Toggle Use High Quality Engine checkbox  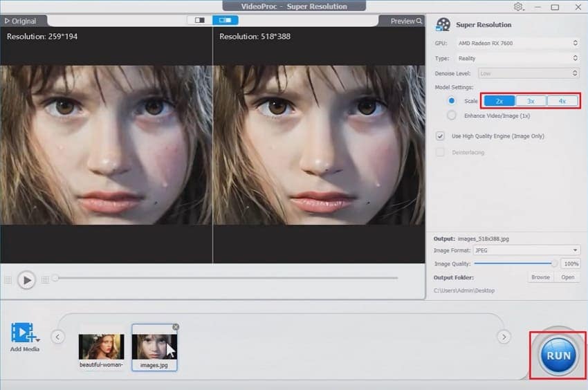point(440,136)
